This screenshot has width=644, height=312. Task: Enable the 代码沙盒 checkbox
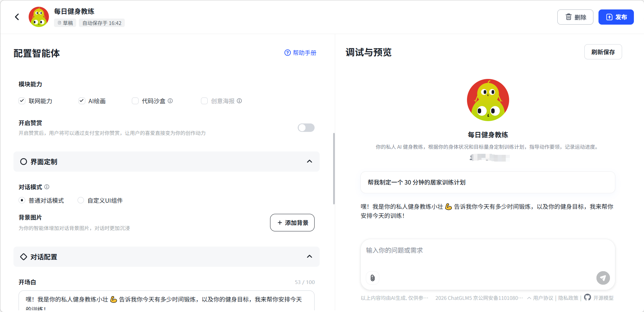135,101
